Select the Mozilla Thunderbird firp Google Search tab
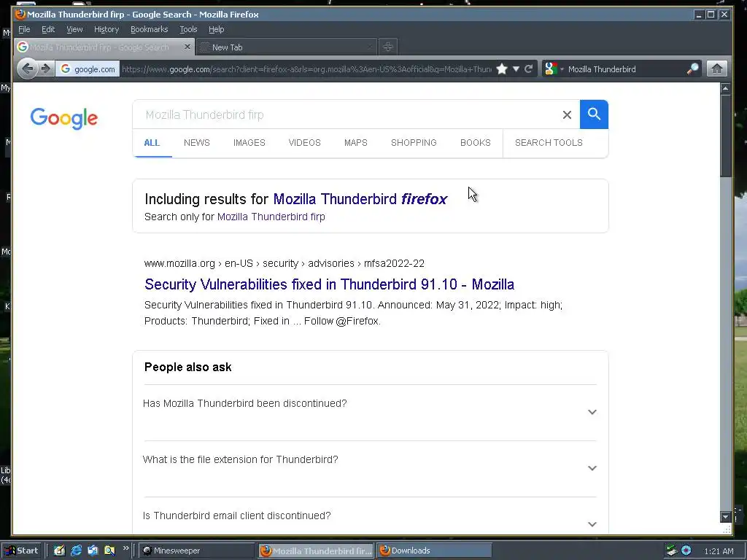The height and width of the screenshot is (560, 747). (x=99, y=47)
